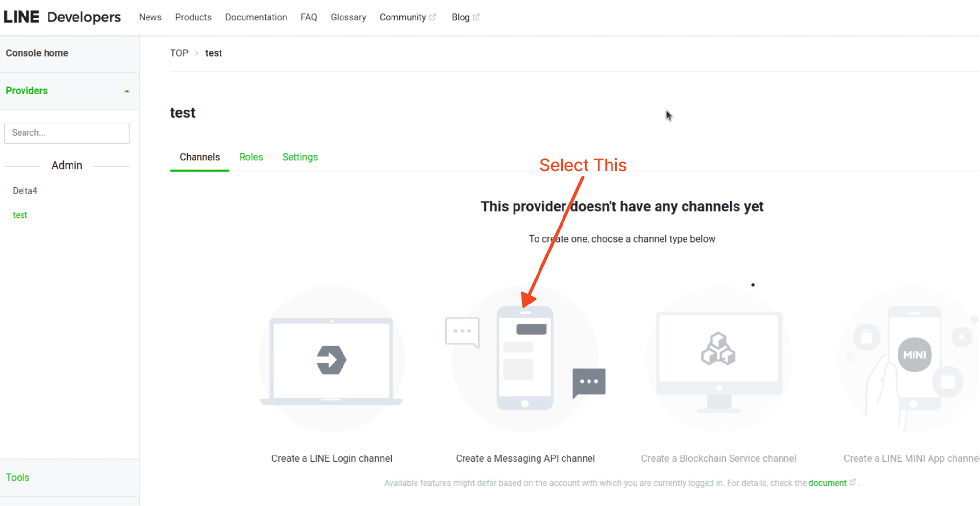980x506 pixels.
Task: Switch to the Settings tab
Action: point(300,157)
